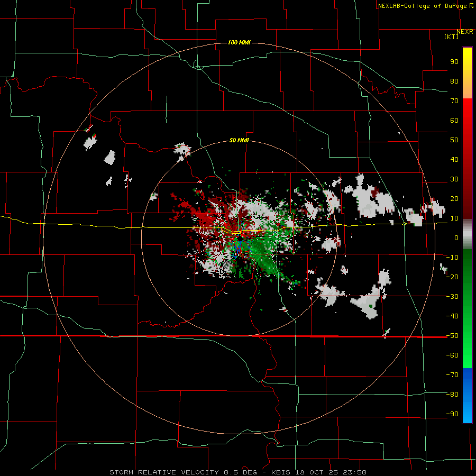Click the 23:50 timestamp in the footer

(354, 472)
